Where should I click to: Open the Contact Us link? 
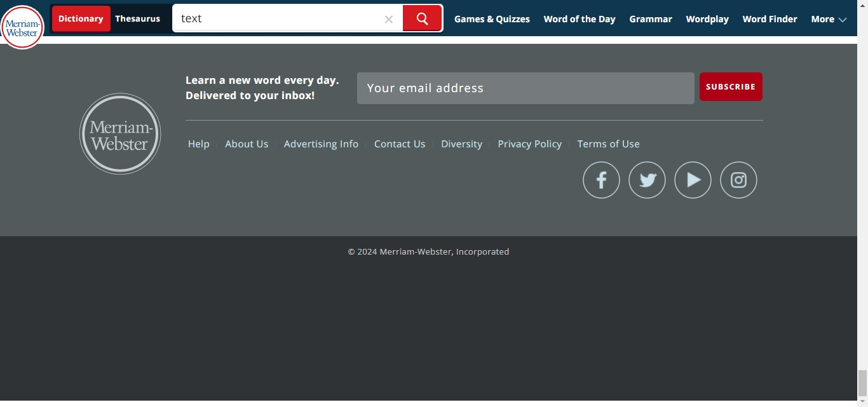400,144
